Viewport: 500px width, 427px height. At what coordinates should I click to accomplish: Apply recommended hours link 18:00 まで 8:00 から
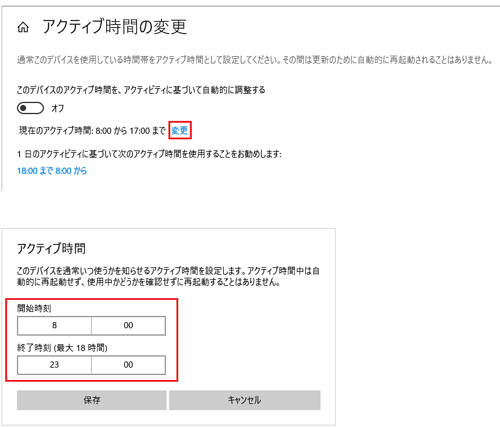click(52, 171)
